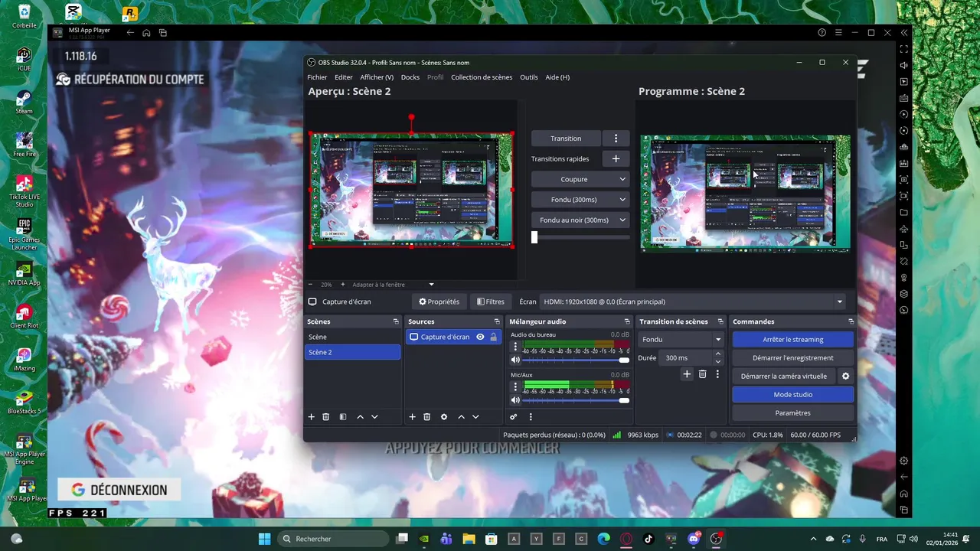Add a quick transition with plus button
Image resolution: width=980 pixels, height=551 pixels.
[x=616, y=158]
